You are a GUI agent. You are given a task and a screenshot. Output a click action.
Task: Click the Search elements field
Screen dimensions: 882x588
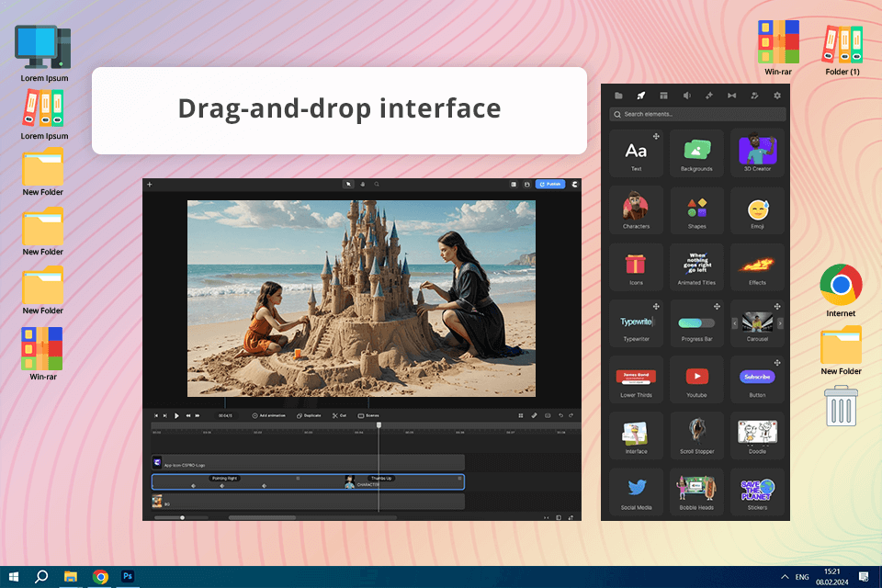[697, 114]
